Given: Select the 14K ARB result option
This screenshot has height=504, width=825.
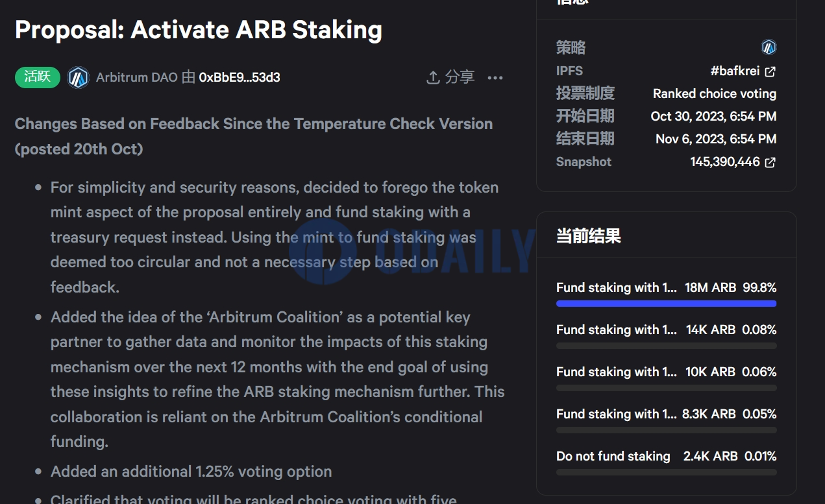Looking at the screenshot, I should click(666, 336).
